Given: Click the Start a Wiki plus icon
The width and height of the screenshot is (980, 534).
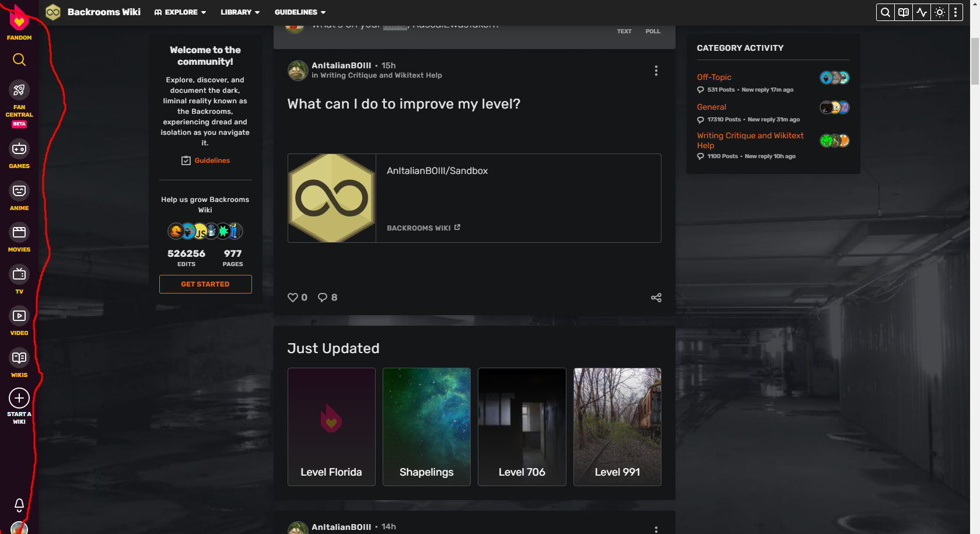Looking at the screenshot, I should click(19, 398).
